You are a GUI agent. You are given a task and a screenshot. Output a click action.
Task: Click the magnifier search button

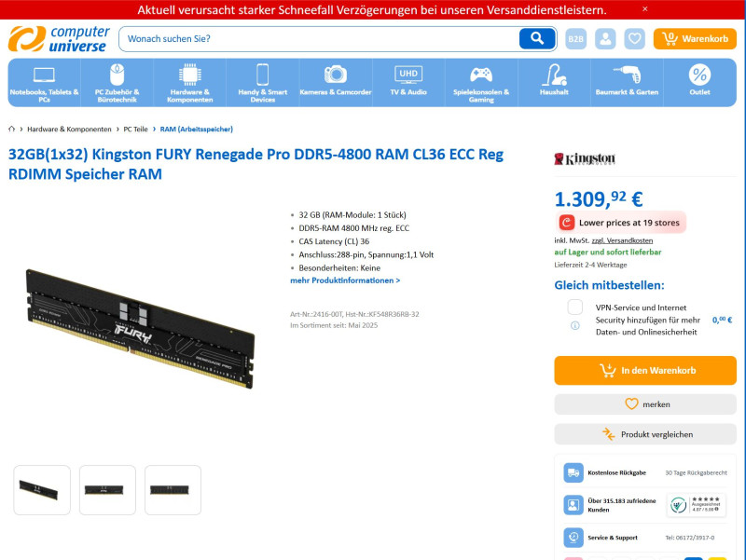[x=537, y=38]
